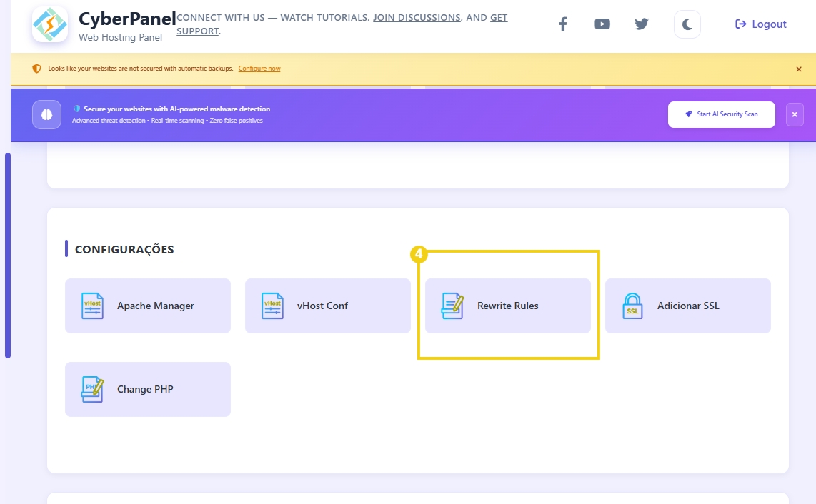Open the YouTube channel icon
Image resolution: width=816 pixels, height=504 pixels.
tap(602, 24)
